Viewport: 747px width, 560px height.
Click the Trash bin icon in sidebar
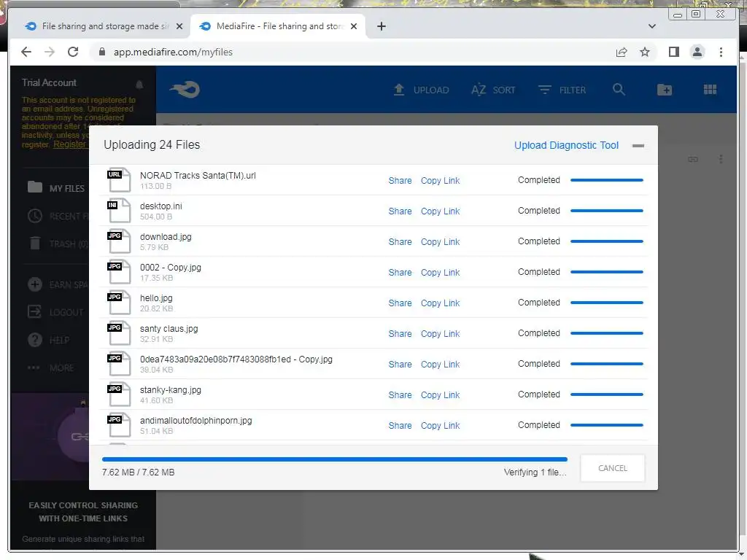coord(35,244)
